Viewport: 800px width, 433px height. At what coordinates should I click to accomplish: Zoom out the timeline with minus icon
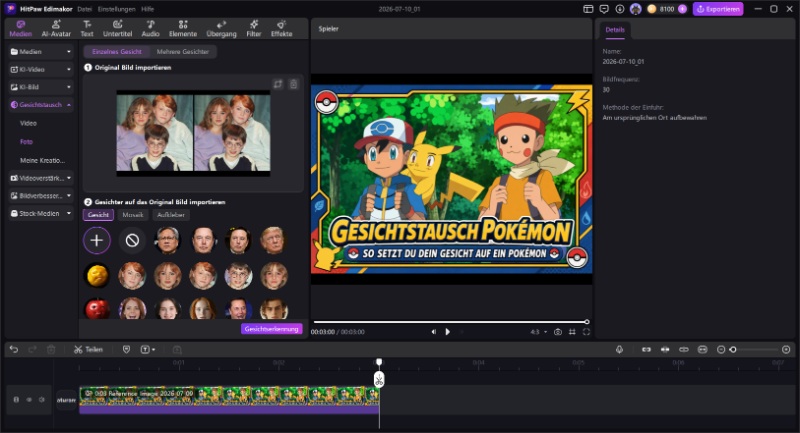click(721, 349)
